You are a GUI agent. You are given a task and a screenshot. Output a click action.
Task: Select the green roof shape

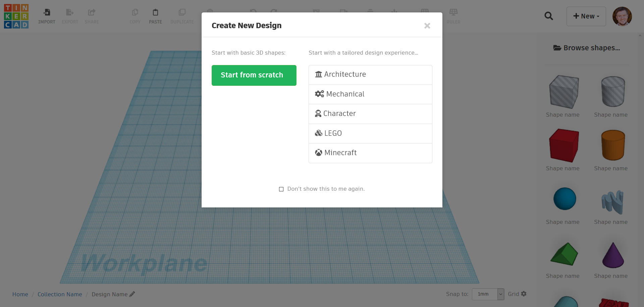pos(564,254)
